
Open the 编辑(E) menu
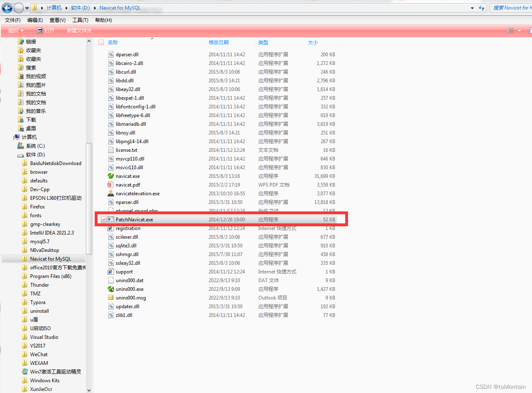35,20
